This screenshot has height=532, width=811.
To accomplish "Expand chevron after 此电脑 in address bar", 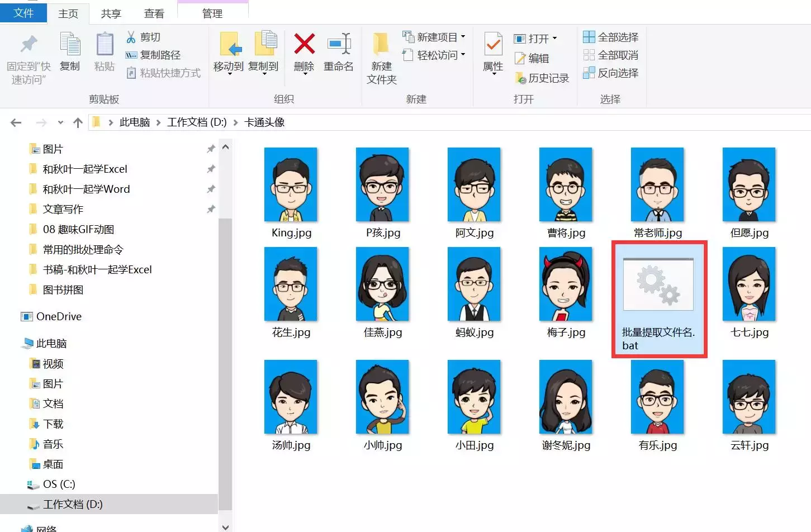I will tap(159, 122).
